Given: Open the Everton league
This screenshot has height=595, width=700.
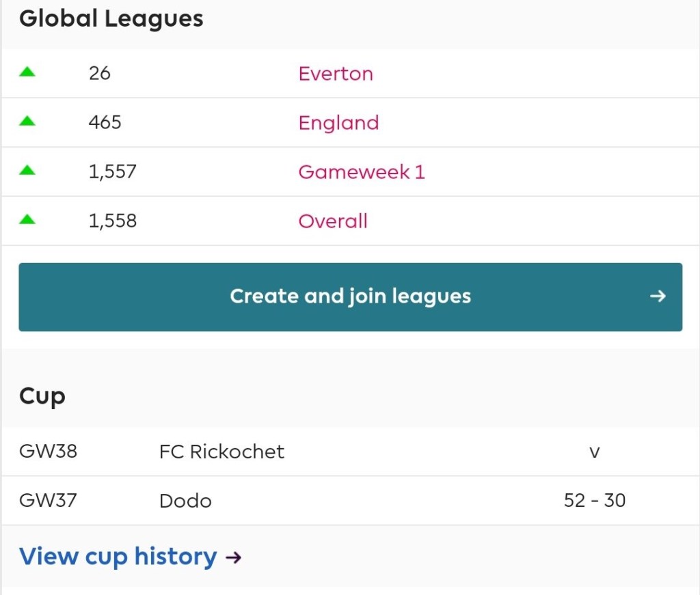Looking at the screenshot, I should (336, 74).
